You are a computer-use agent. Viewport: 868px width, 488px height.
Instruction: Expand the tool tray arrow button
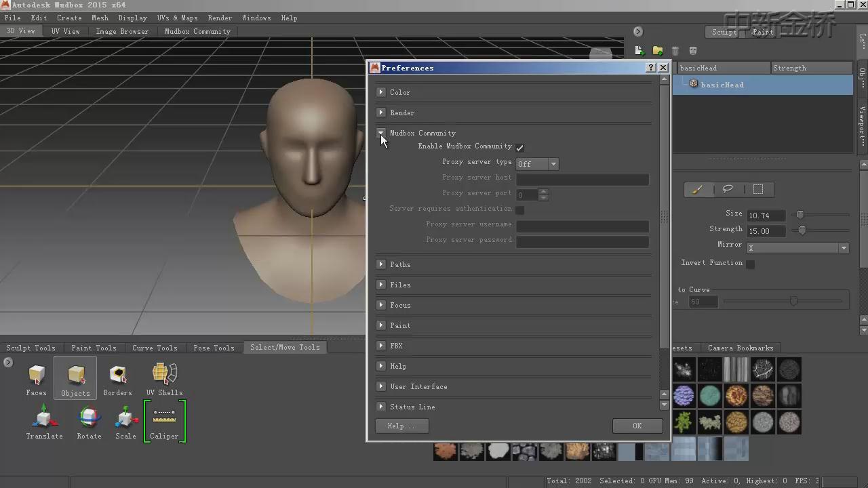pos(8,363)
